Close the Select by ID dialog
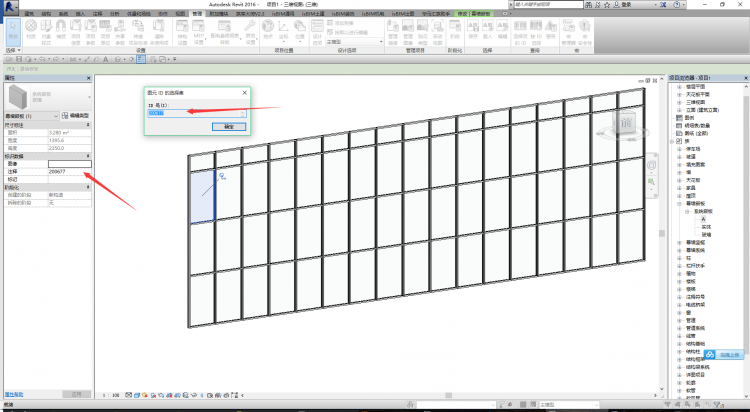This screenshot has width=750, height=412. (x=244, y=93)
